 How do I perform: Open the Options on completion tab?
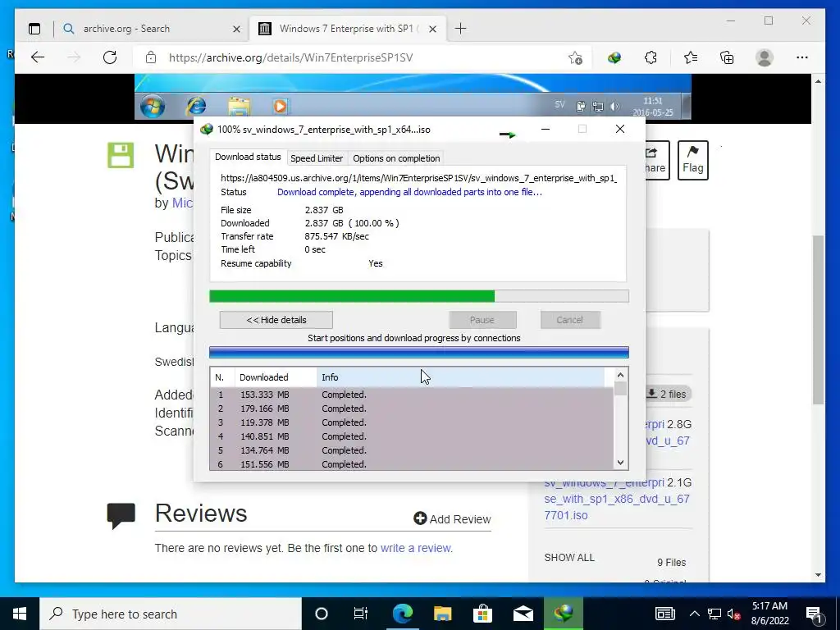[396, 158]
